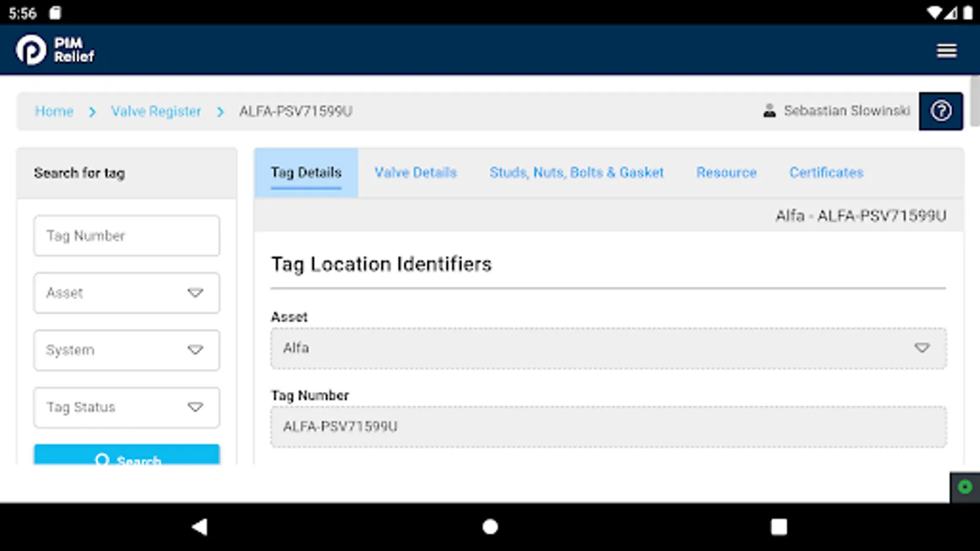The height and width of the screenshot is (551, 980).
Task: Click the Valve Register breadcrumb link
Action: click(x=156, y=111)
